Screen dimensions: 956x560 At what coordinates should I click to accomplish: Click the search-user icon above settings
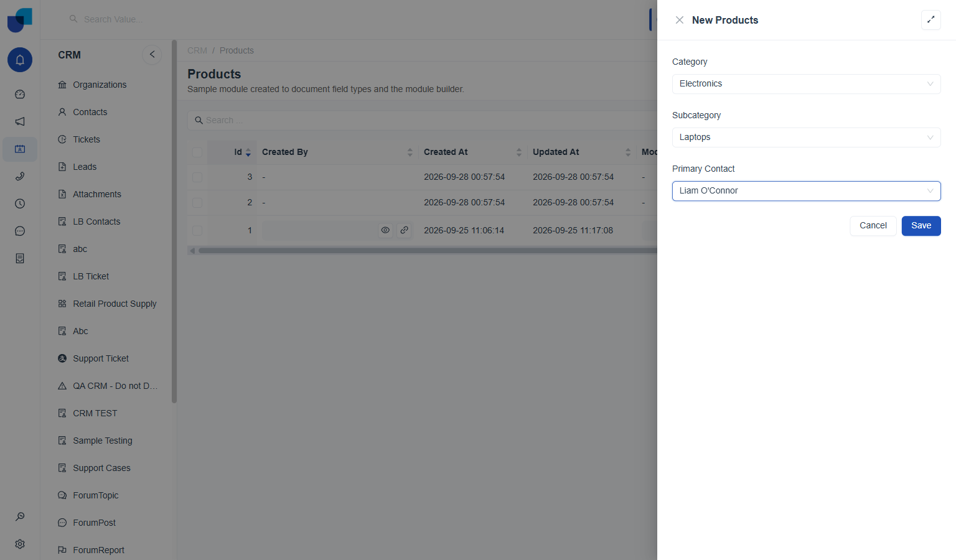pos(20,516)
